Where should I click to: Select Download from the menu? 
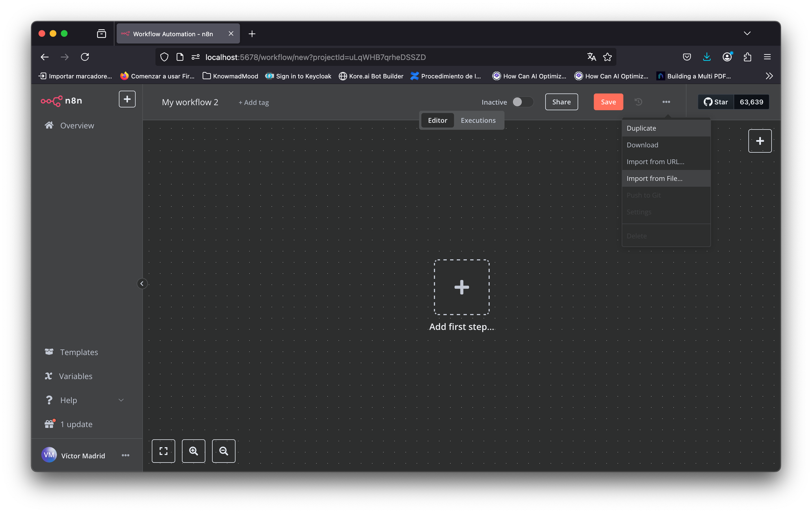click(666, 145)
